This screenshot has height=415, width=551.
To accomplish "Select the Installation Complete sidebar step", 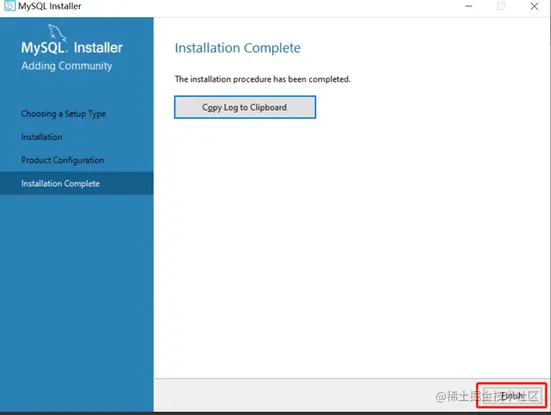I will click(x=77, y=183).
